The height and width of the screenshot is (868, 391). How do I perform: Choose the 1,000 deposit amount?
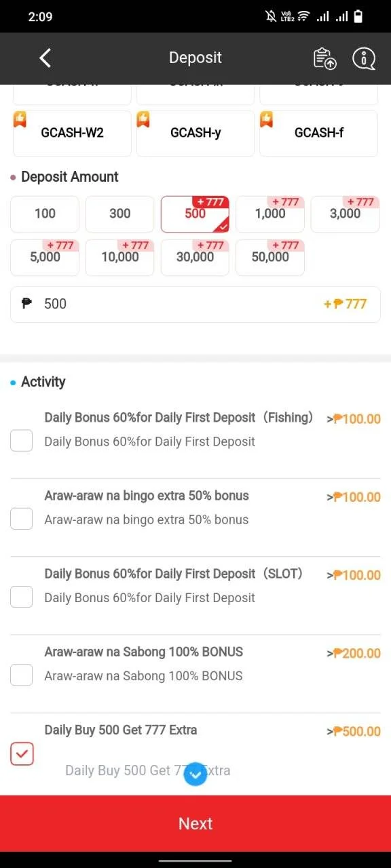tap(270, 214)
